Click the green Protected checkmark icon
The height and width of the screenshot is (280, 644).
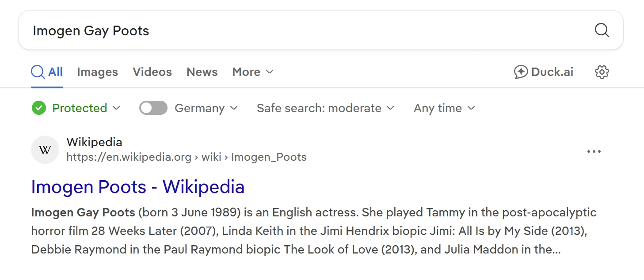pos(39,108)
